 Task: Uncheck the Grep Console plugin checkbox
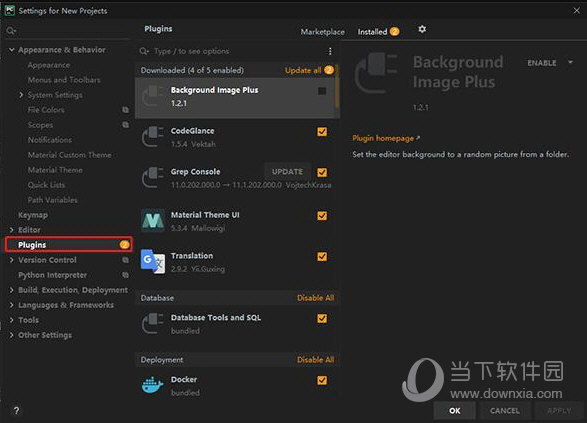pyautogui.click(x=322, y=172)
